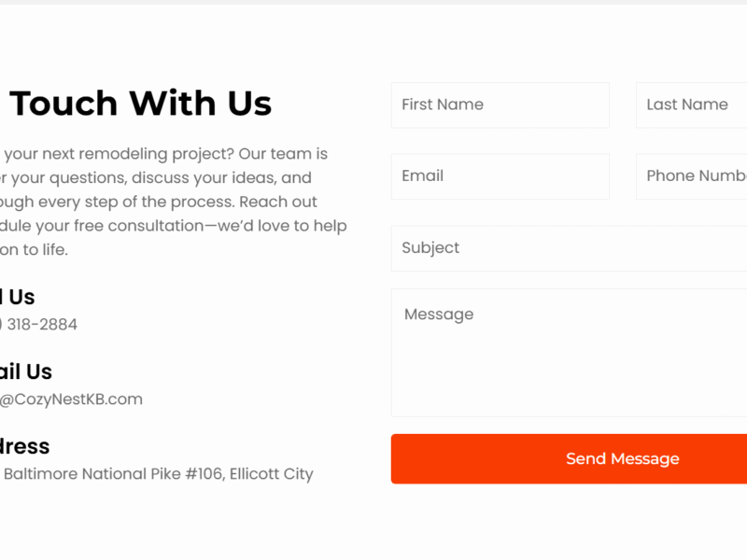Image resolution: width=747 pixels, height=560 pixels.
Task: Click the "every step of the process" line
Action: pyautogui.click(x=159, y=203)
